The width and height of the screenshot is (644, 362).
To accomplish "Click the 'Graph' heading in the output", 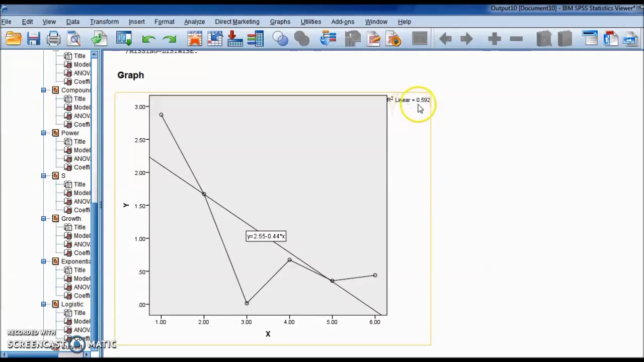I will tap(131, 75).
